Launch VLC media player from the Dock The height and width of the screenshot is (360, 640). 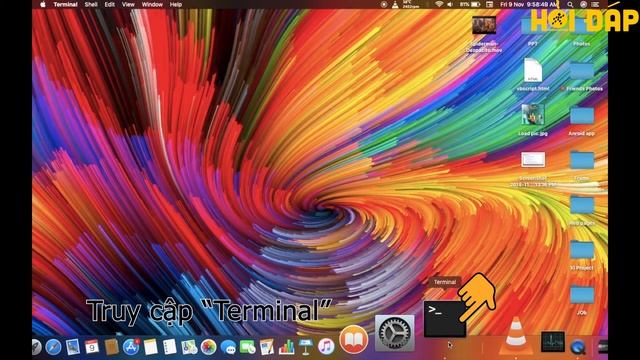coord(516,336)
